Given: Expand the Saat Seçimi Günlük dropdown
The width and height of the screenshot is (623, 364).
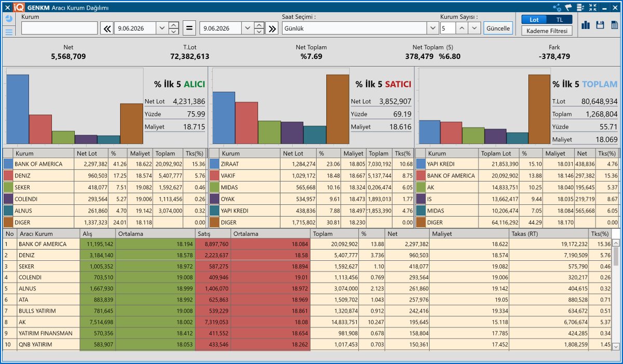Looking at the screenshot, I should pyautogui.click(x=432, y=28).
